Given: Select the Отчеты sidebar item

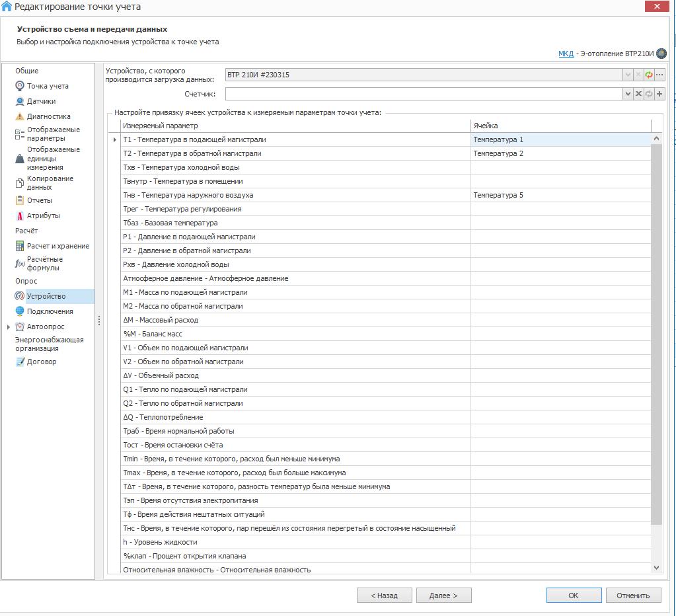Looking at the screenshot, I should coord(39,200).
